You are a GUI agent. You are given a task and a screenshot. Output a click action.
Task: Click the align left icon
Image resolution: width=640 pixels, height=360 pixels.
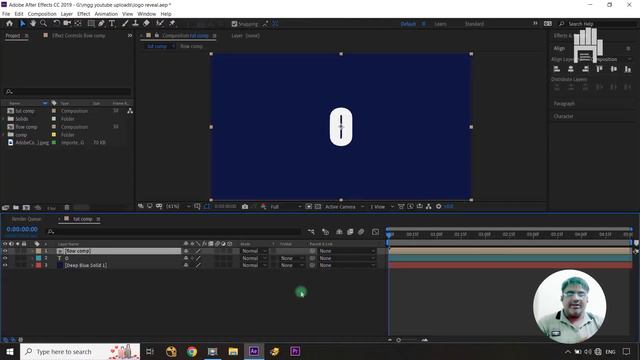click(x=557, y=69)
